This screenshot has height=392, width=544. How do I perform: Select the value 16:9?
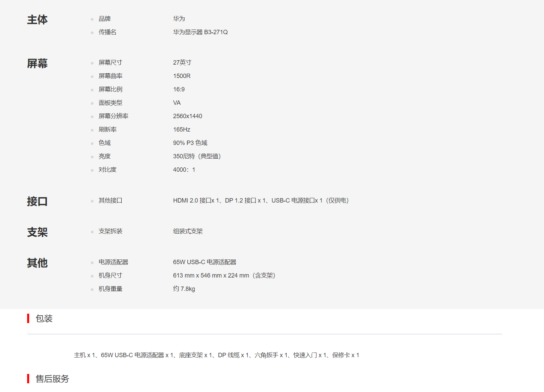pyautogui.click(x=179, y=89)
